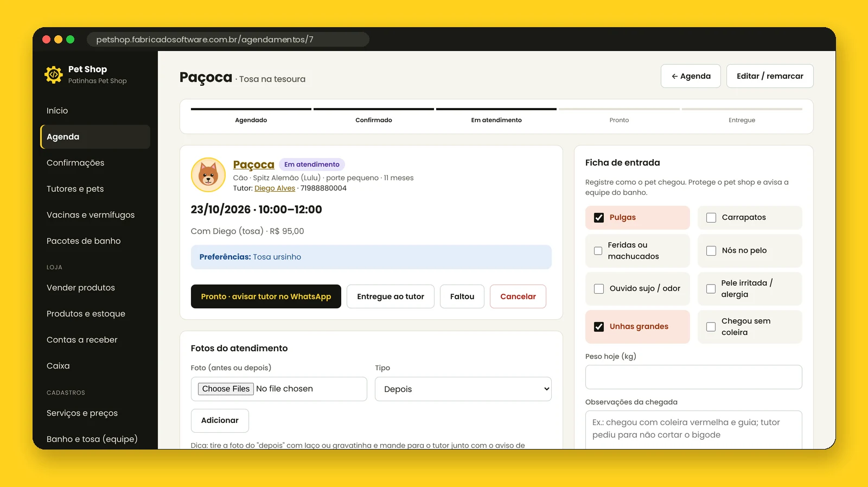The image size is (868, 487).
Task: Go to Caixa in the sidebar
Action: [x=95, y=366]
